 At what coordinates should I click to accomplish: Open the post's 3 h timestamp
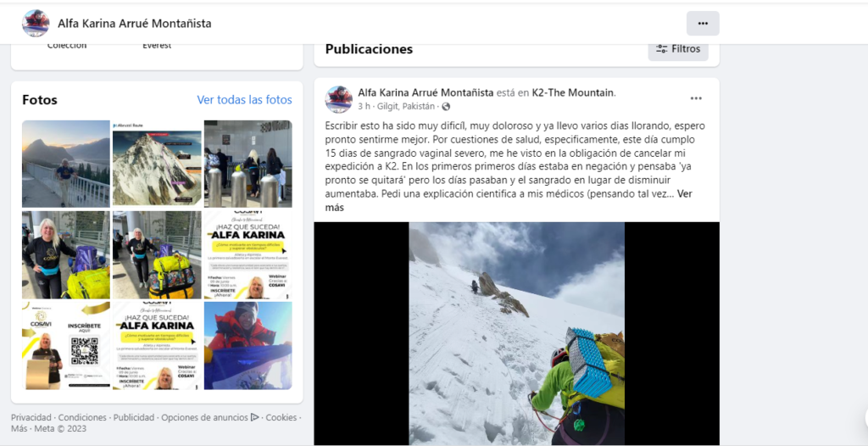point(364,106)
